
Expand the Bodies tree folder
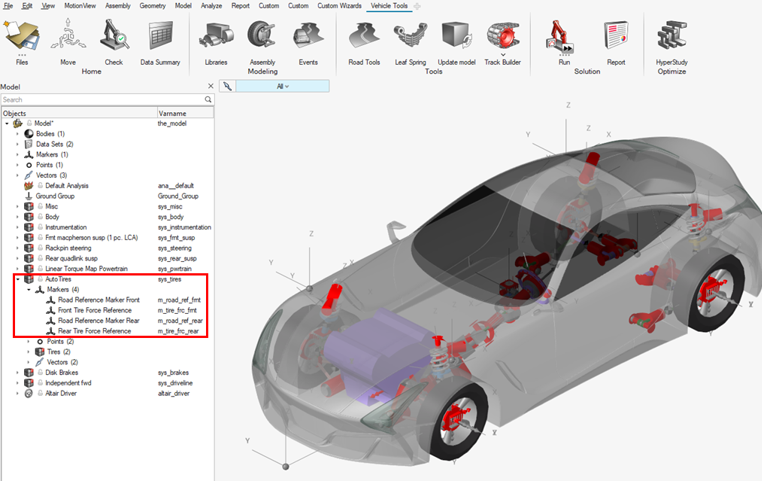(18, 133)
